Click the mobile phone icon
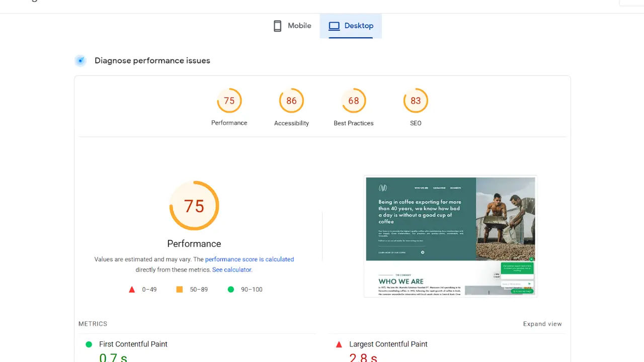 (x=277, y=26)
